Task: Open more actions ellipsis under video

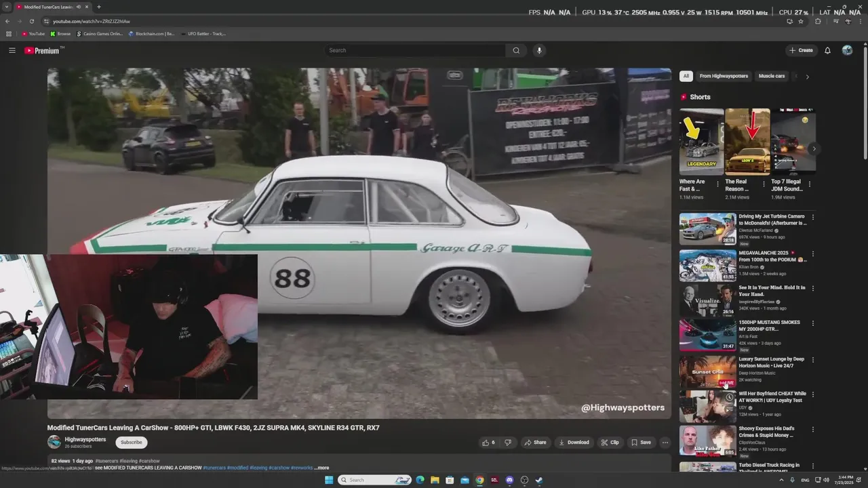Action: (665, 443)
